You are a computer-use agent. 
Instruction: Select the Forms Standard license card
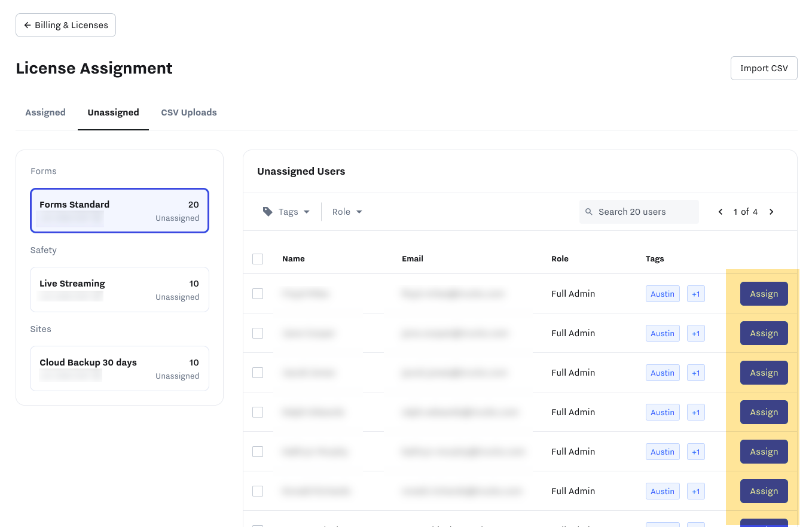120,211
